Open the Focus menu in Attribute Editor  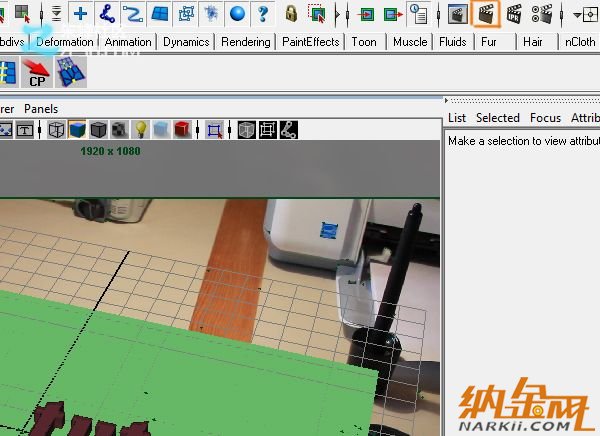point(545,118)
